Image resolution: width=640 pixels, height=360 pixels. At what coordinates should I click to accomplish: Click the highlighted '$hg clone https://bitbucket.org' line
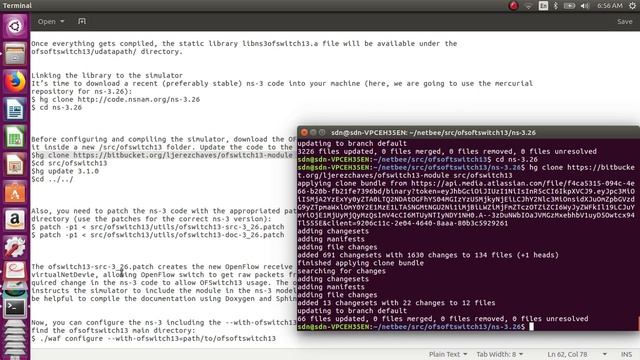pyautogui.click(x=162, y=155)
